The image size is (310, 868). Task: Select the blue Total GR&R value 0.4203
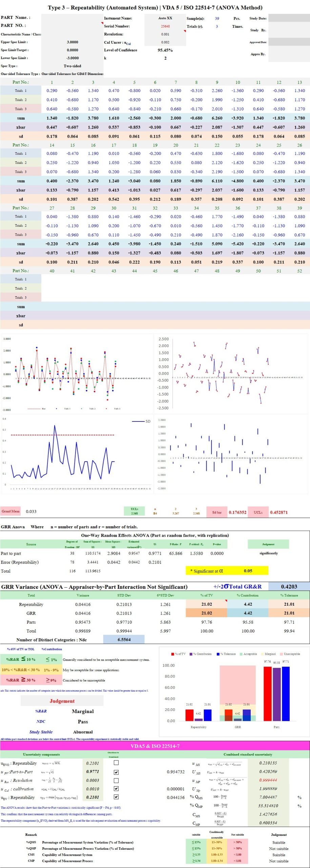(289, 586)
